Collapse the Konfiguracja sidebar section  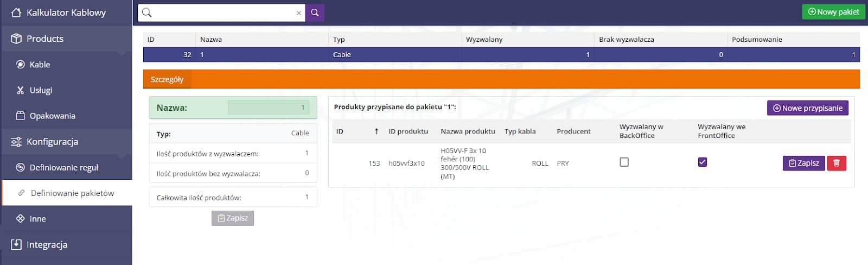52,142
